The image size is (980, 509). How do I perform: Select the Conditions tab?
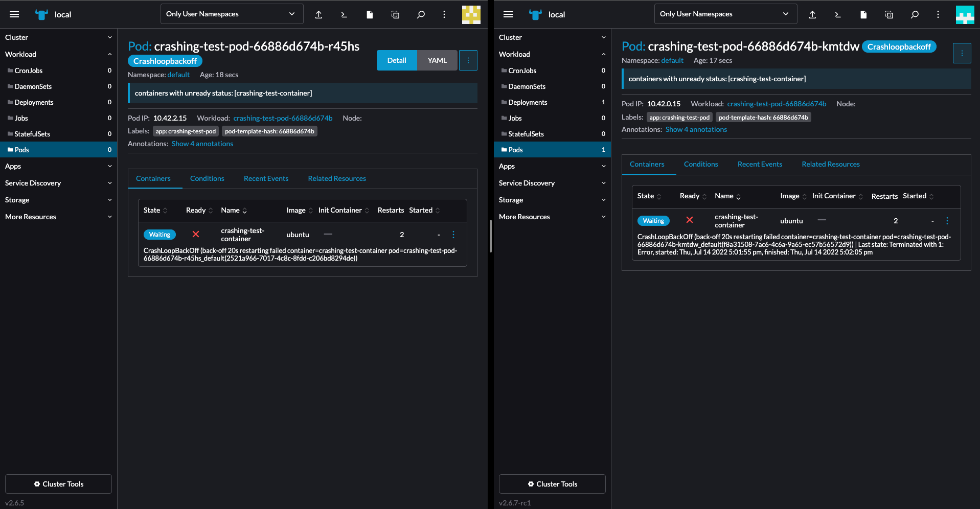(x=207, y=178)
